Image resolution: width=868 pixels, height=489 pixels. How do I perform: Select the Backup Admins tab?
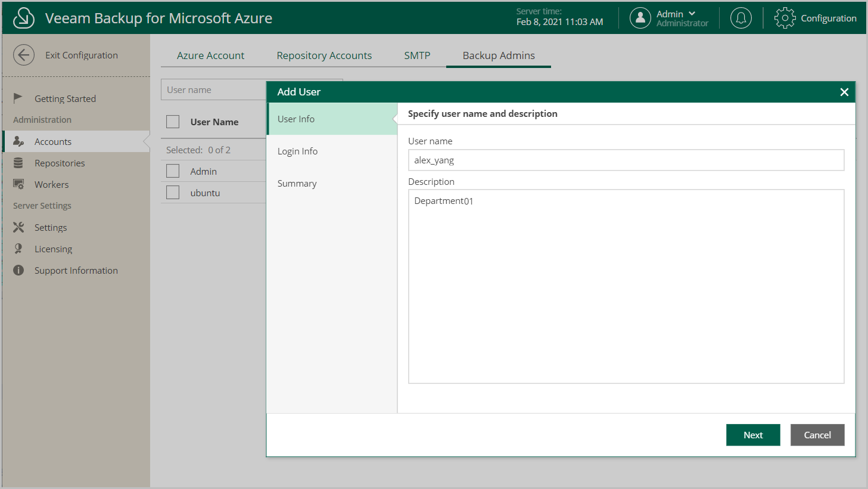pos(499,55)
